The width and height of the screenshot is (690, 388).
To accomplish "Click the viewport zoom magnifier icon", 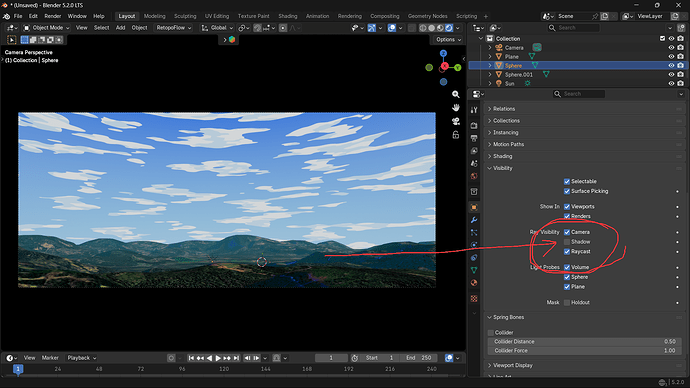I will click(x=456, y=94).
